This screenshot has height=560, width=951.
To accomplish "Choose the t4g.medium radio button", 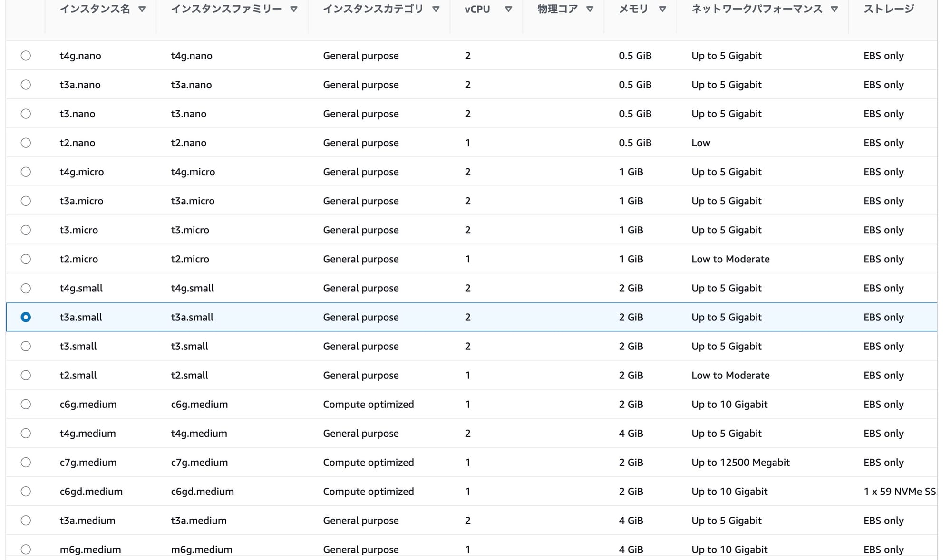I will pyautogui.click(x=26, y=433).
